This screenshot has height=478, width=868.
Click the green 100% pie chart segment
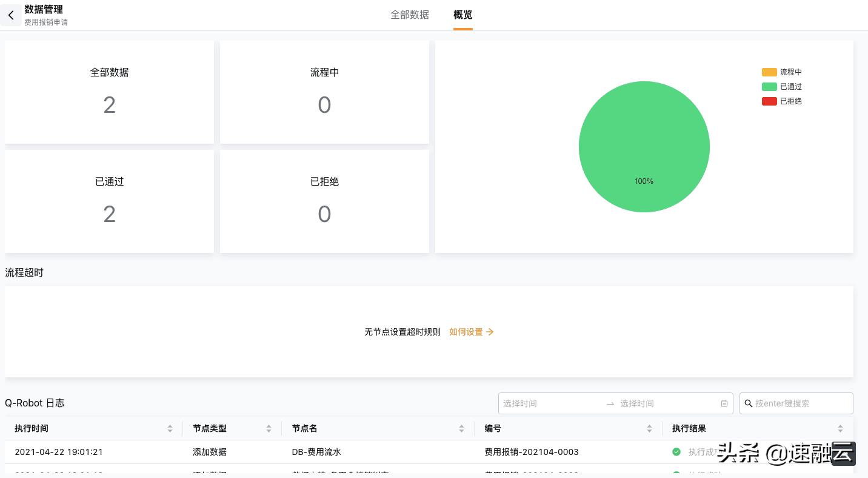644,147
